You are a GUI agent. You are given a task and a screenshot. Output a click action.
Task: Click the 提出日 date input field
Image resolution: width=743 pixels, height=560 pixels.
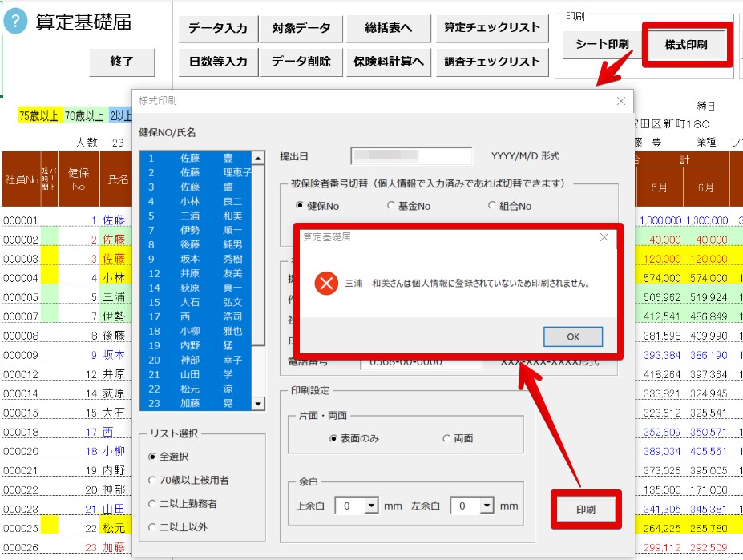pyautogui.click(x=411, y=155)
